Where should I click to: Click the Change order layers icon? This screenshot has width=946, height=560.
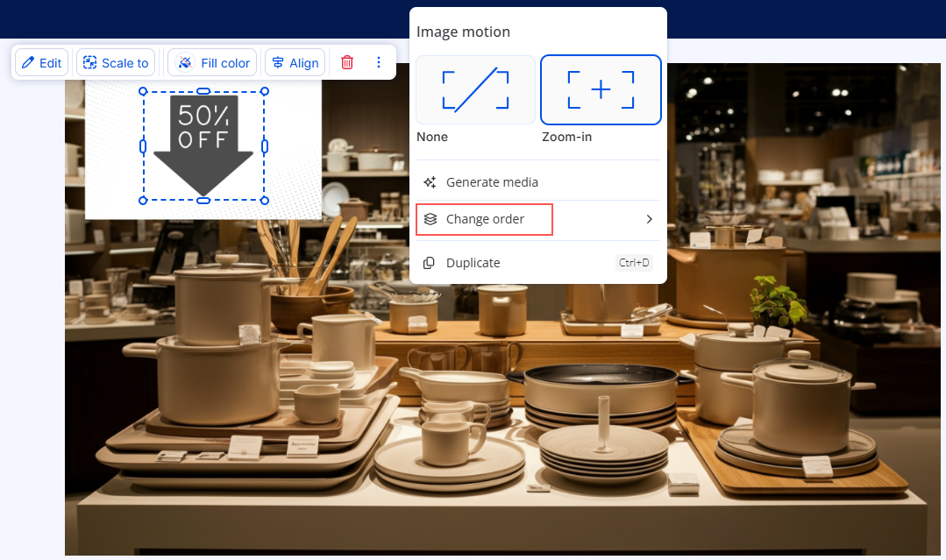430,219
